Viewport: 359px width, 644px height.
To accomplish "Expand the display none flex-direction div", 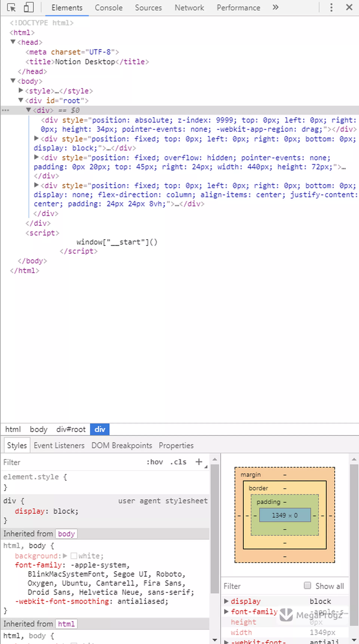I will click(x=36, y=185).
